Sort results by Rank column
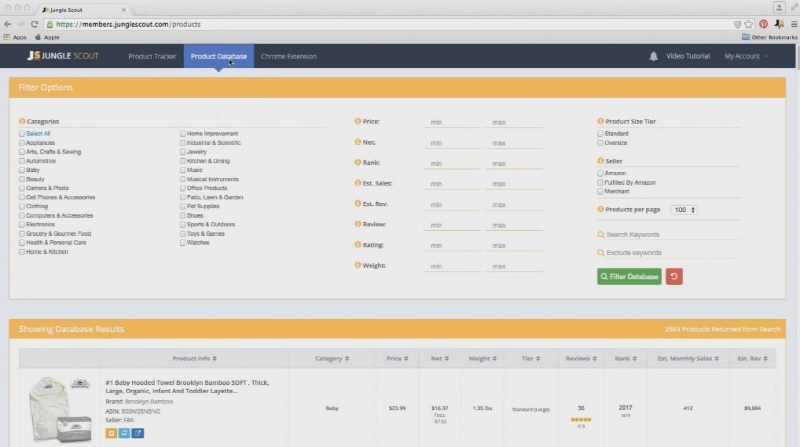Viewport: 800px width, 447px height. pos(626,359)
